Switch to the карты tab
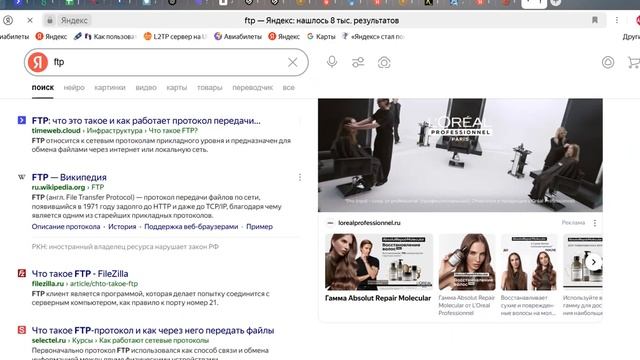 pos(177,87)
